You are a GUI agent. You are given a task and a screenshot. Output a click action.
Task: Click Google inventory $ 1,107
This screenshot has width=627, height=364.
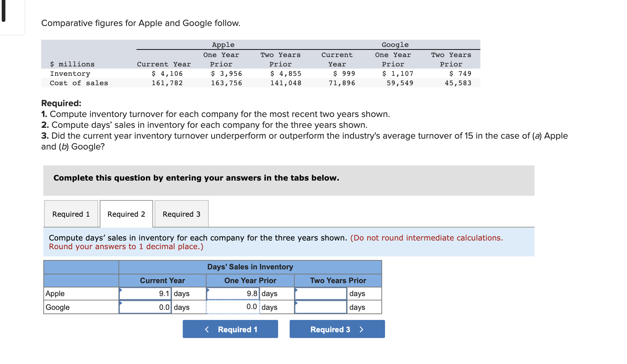tap(398, 74)
